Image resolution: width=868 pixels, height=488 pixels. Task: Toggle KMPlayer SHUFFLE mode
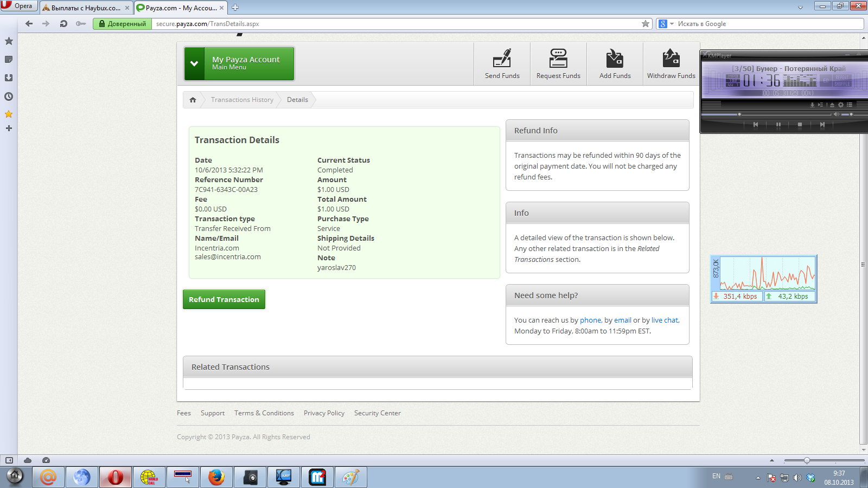coord(842,84)
